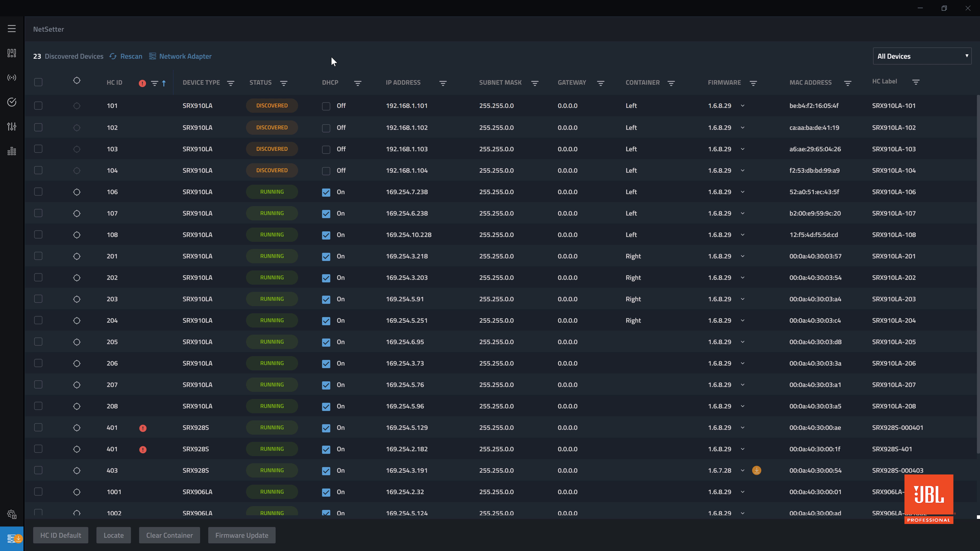Select row checkbox for device 1001
This screenshot has height=551, width=980.
tap(38, 492)
